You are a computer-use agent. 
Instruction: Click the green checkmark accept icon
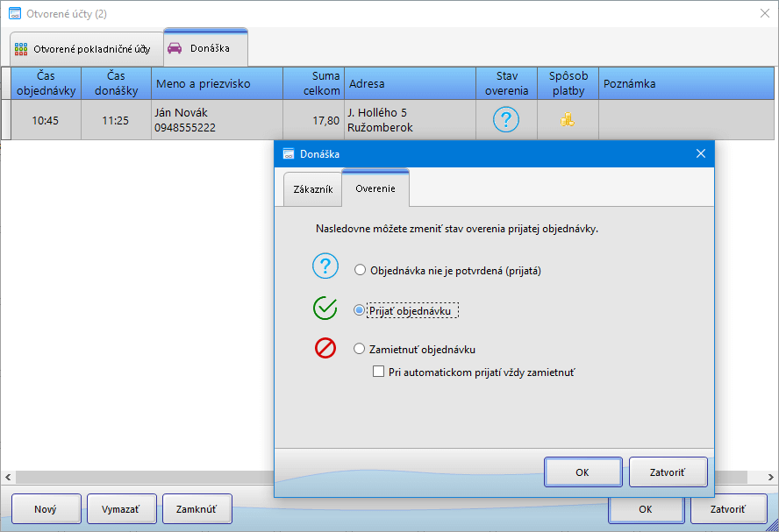(x=325, y=309)
